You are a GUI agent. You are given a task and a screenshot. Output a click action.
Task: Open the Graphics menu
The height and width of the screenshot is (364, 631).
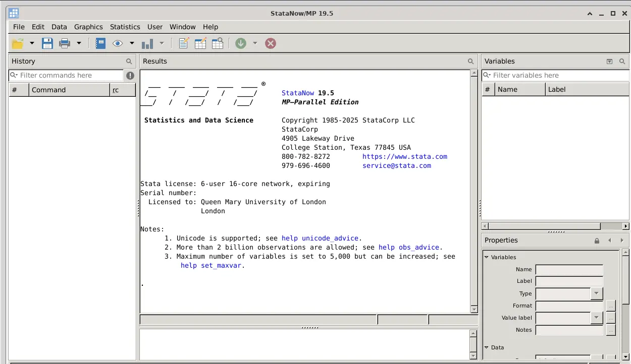(88, 27)
